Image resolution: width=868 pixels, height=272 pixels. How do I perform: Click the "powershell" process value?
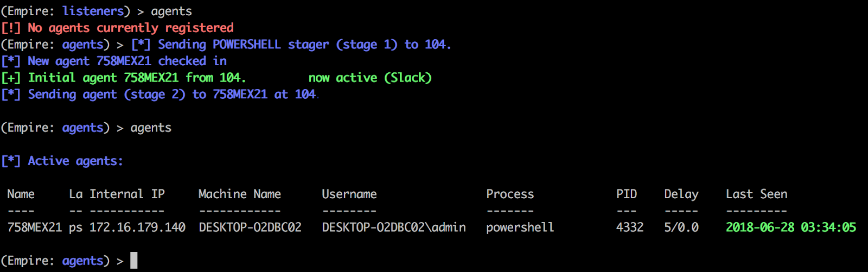point(520,227)
